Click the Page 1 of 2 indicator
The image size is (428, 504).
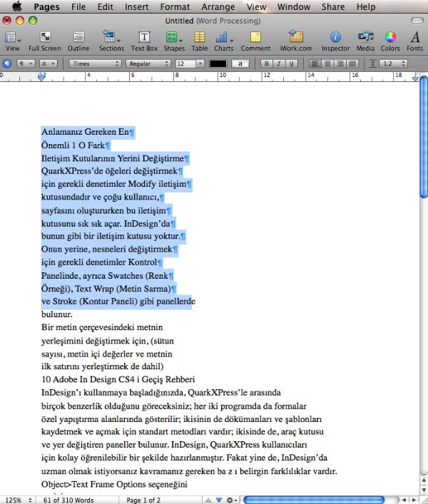click(x=143, y=500)
